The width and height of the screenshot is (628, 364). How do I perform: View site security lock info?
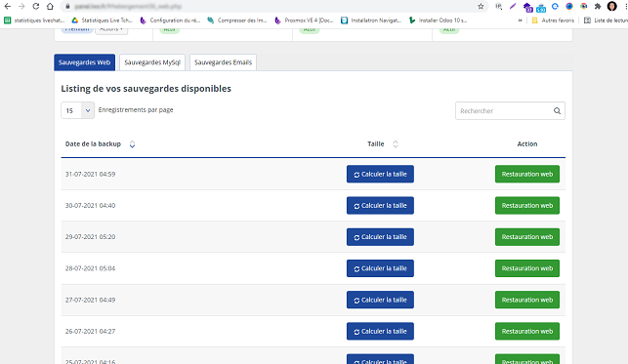pyautogui.click(x=67, y=7)
